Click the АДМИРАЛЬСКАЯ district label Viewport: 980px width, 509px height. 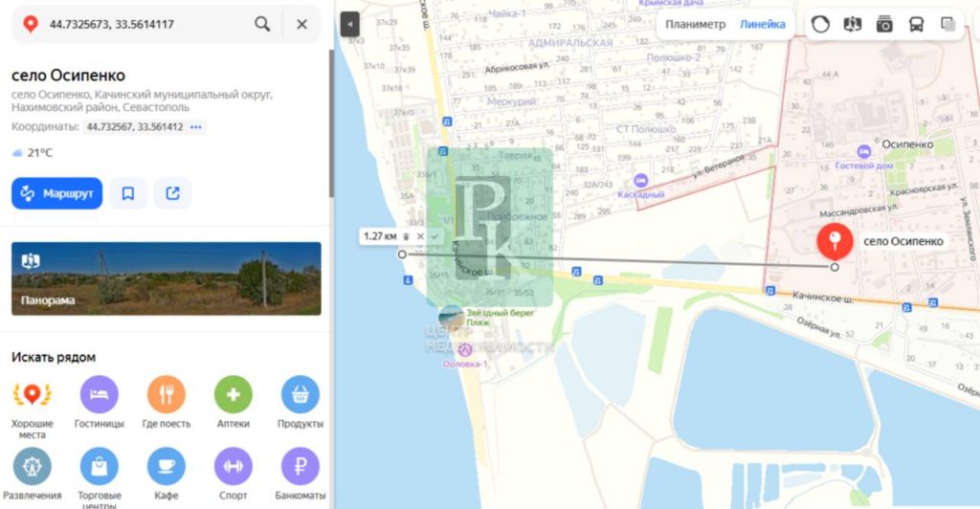pos(570,43)
